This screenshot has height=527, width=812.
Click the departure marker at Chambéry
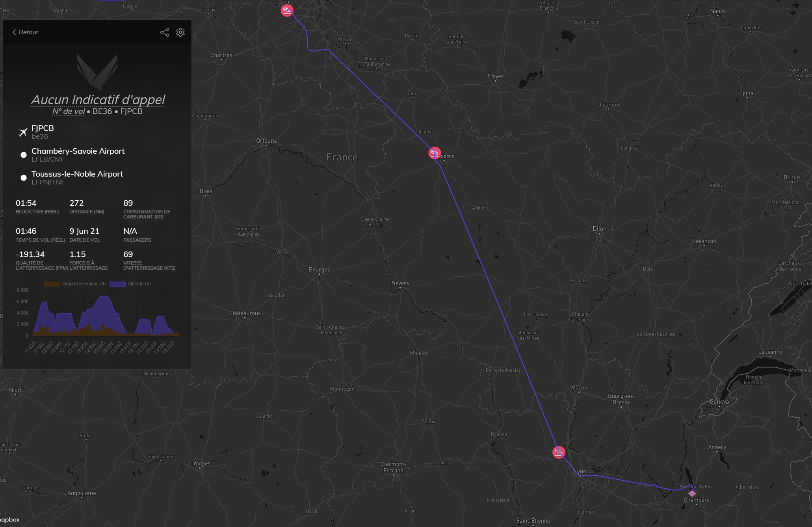pos(692,493)
